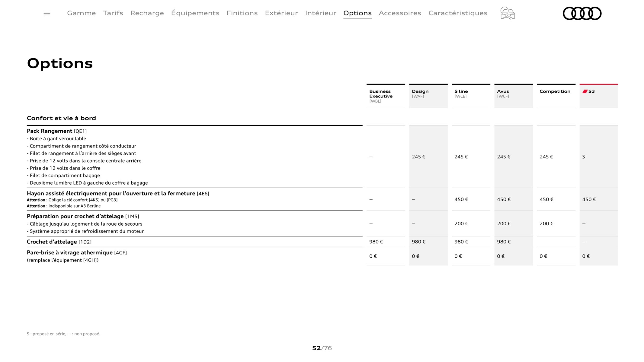Click Hayon S line price 450 €
644x362 pixels.
point(461,199)
